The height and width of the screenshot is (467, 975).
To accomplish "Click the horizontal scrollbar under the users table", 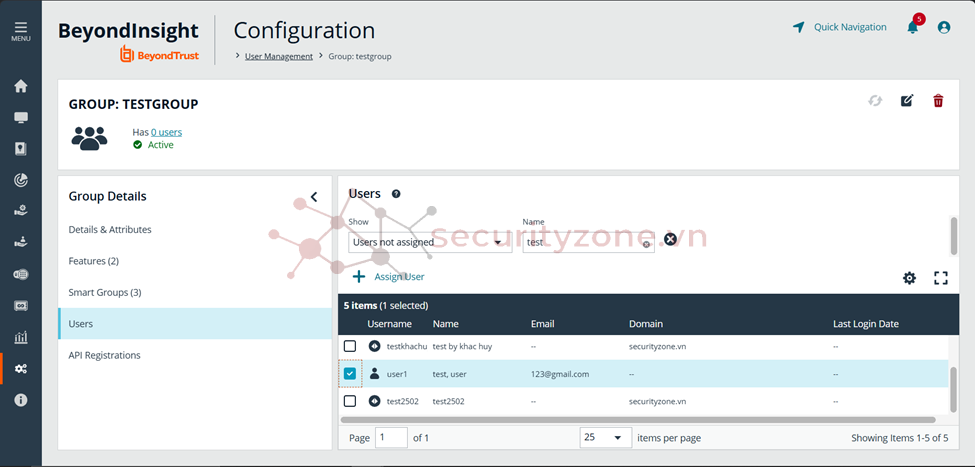I will pos(640,420).
